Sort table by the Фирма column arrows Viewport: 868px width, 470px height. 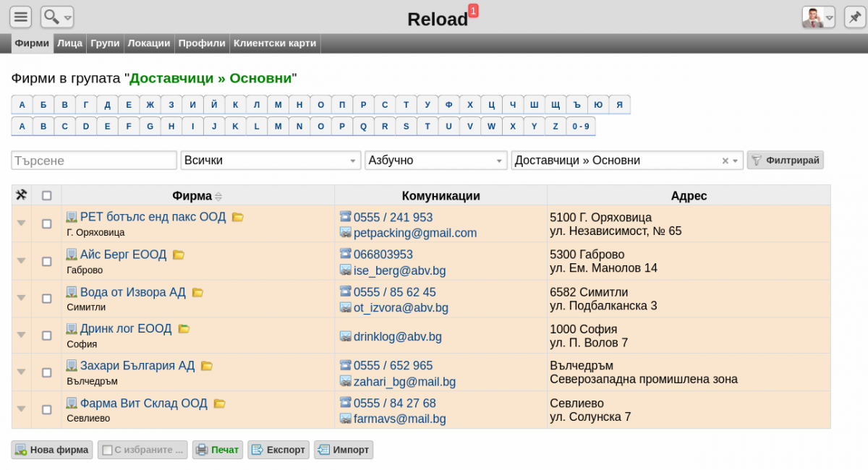pos(218,196)
